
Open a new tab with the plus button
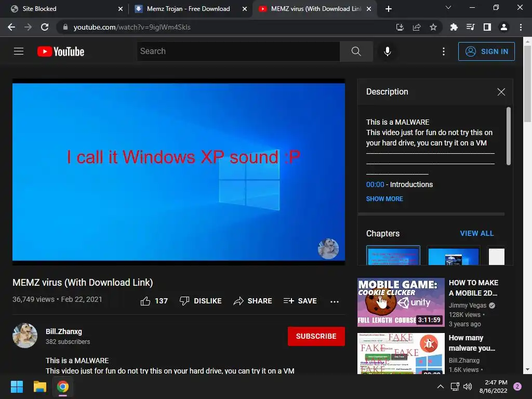pyautogui.click(x=389, y=9)
